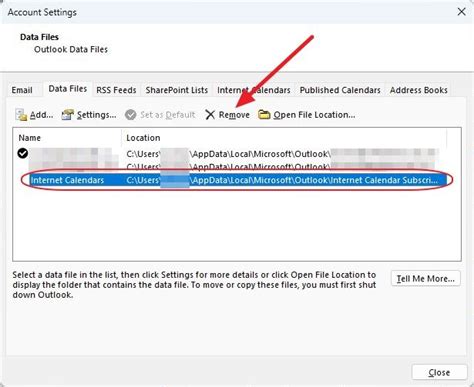Click the Open File Location folder icon
Image resolution: width=474 pixels, height=387 pixels.
coord(264,114)
